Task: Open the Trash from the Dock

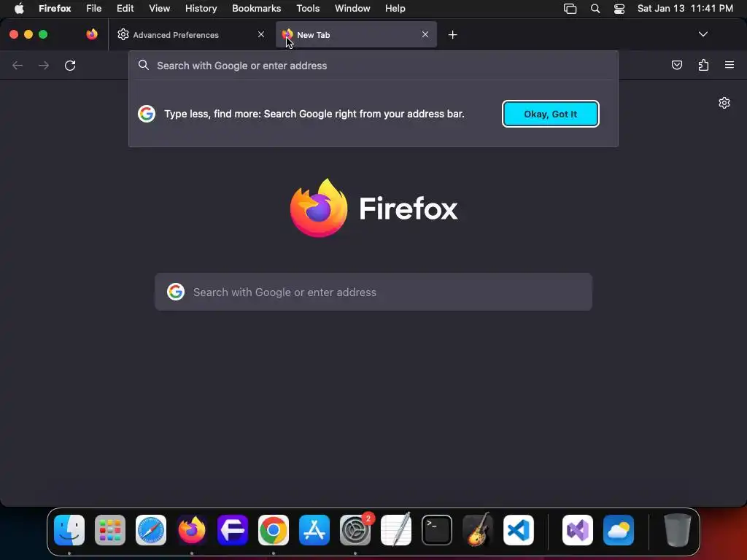Action: point(678,530)
